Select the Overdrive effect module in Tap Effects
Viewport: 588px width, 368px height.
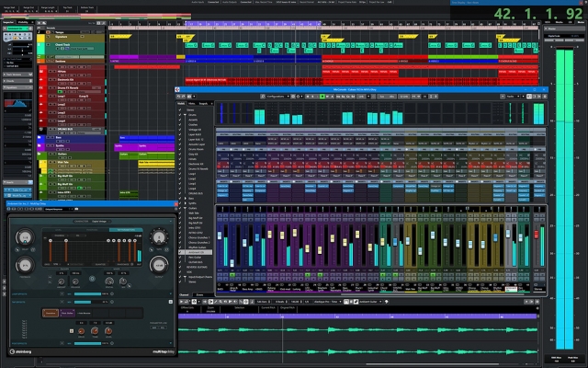click(51, 313)
